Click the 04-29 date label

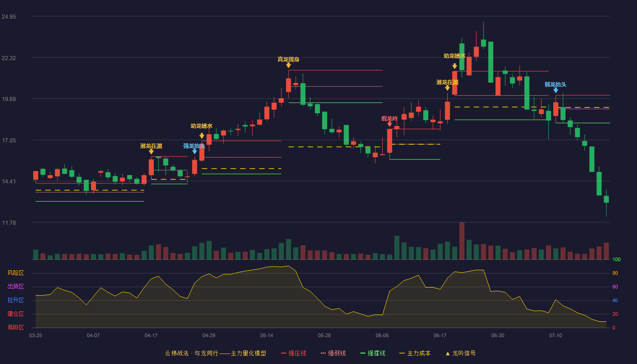[x=209, y=335]
